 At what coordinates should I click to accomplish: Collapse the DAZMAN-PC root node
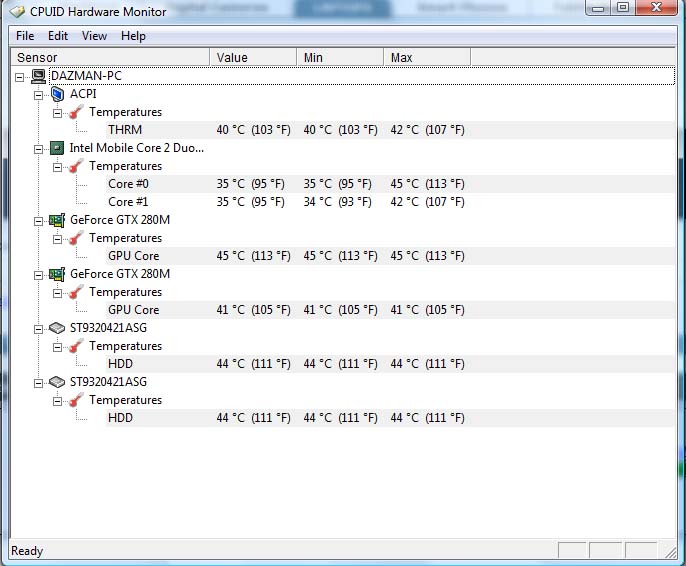click(19, 77)
